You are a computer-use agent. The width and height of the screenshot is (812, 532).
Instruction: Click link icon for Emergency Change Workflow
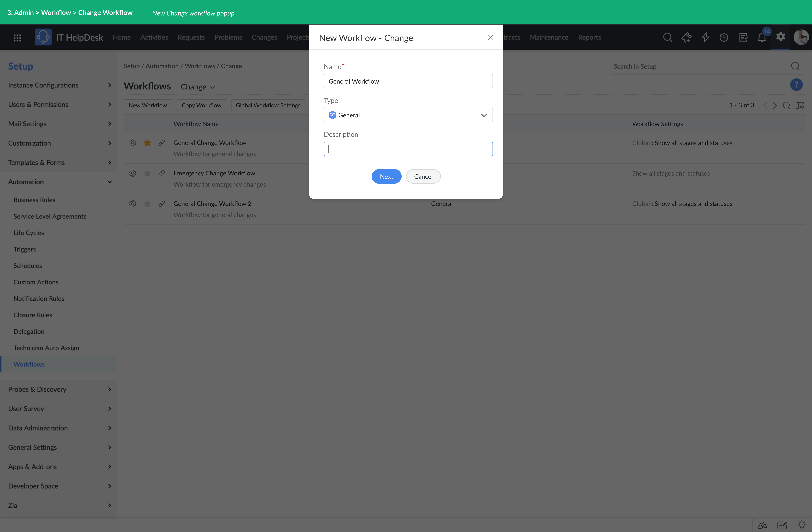click(x=162, y=173)
